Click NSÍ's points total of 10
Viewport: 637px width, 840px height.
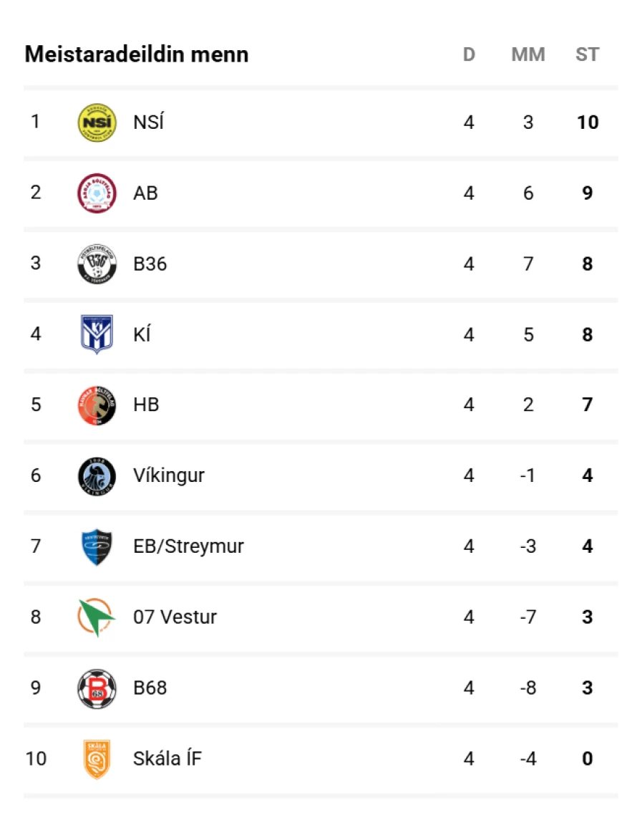[x=587, y=122]
